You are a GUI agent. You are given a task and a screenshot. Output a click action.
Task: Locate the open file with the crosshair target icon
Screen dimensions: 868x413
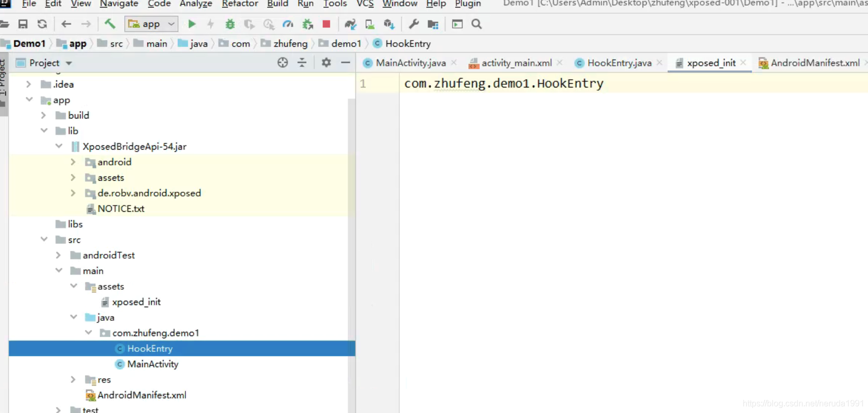click(283, 63)
